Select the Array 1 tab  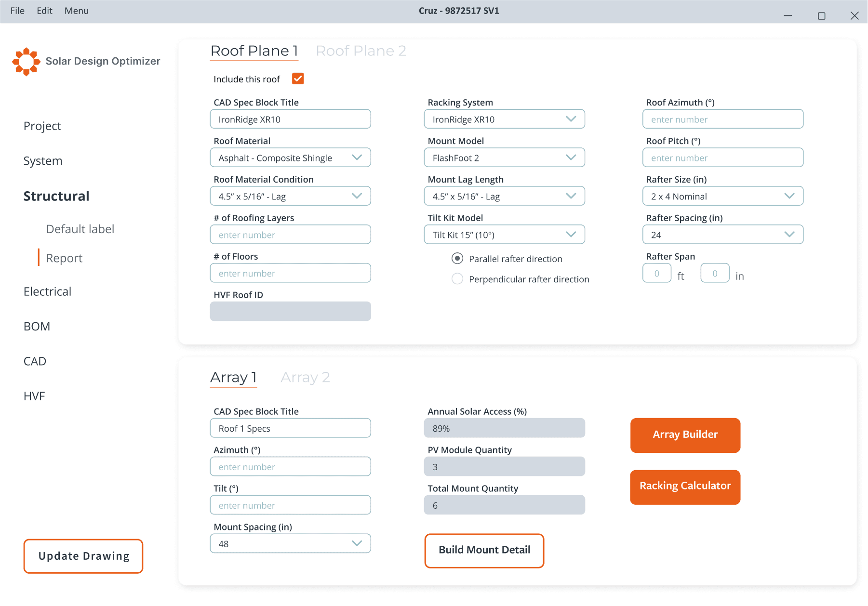click(x=234, y=377)
